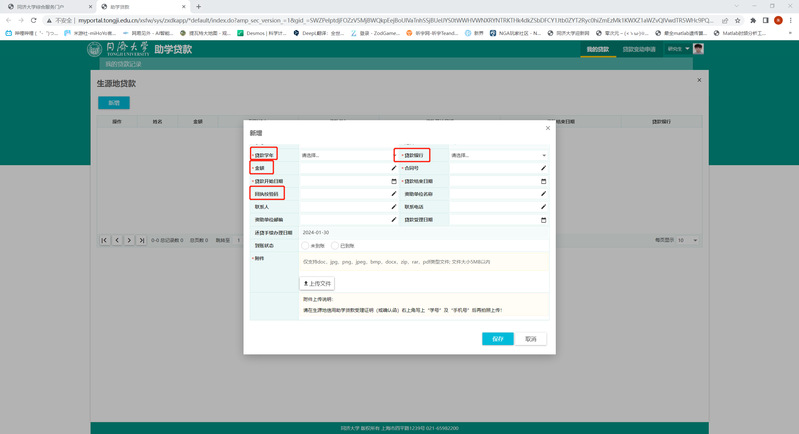Switch to the 贷款变动申请 tab
Screen dimensions: 799x434
(x=639, y=49)
